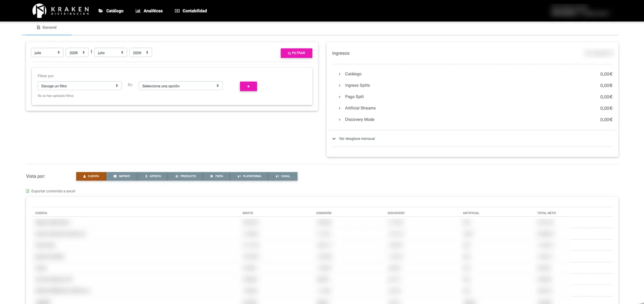644x304 pixels.
Task: Click the pink FILTRAR button
Action: pos(296,53)
